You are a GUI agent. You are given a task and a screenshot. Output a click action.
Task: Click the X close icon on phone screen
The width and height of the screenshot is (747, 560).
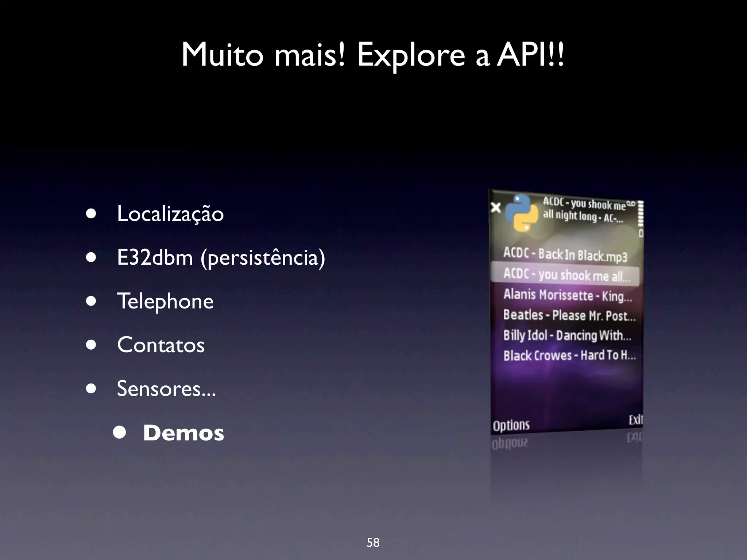(496, 208)
